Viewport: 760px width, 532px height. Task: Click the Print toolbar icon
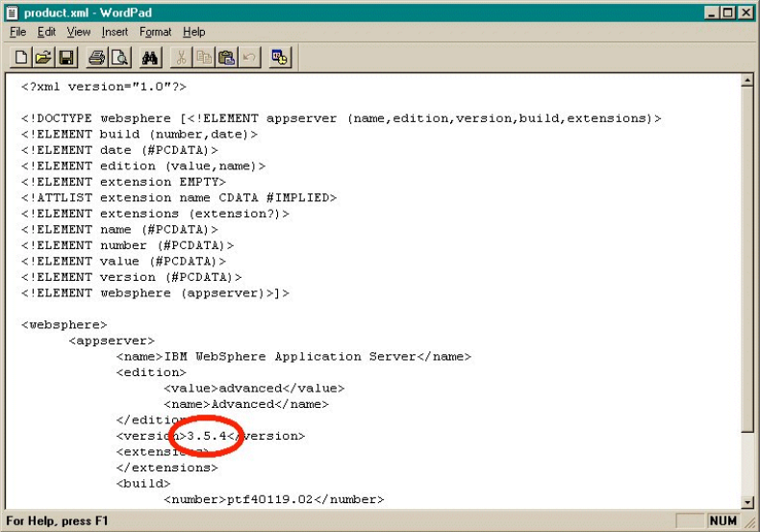(x=96, y=58)
